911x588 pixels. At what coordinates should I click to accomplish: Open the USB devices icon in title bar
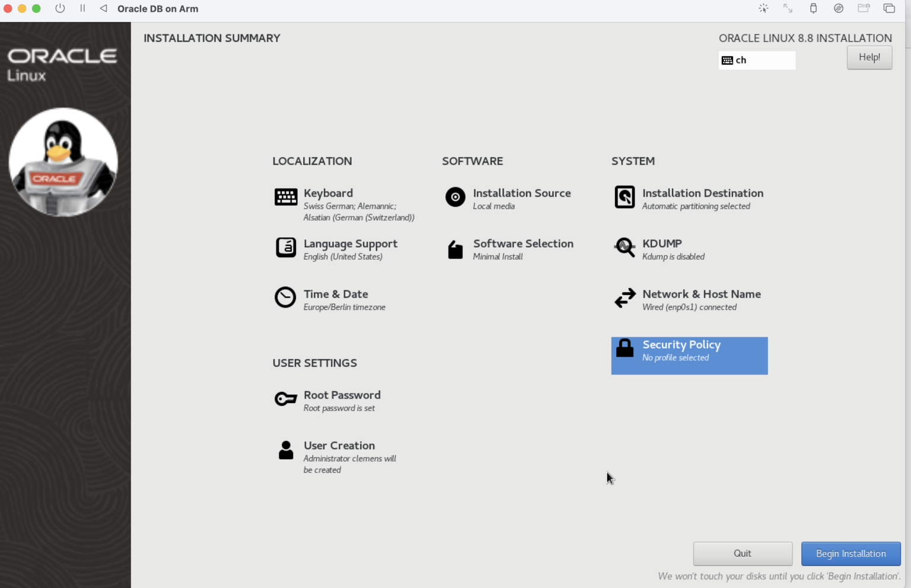pyautogui.click(x=813, y=8)
